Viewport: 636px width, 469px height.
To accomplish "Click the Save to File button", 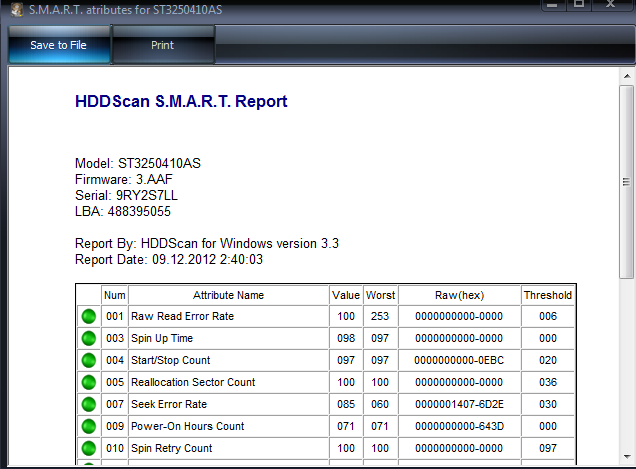I will 59,45.
